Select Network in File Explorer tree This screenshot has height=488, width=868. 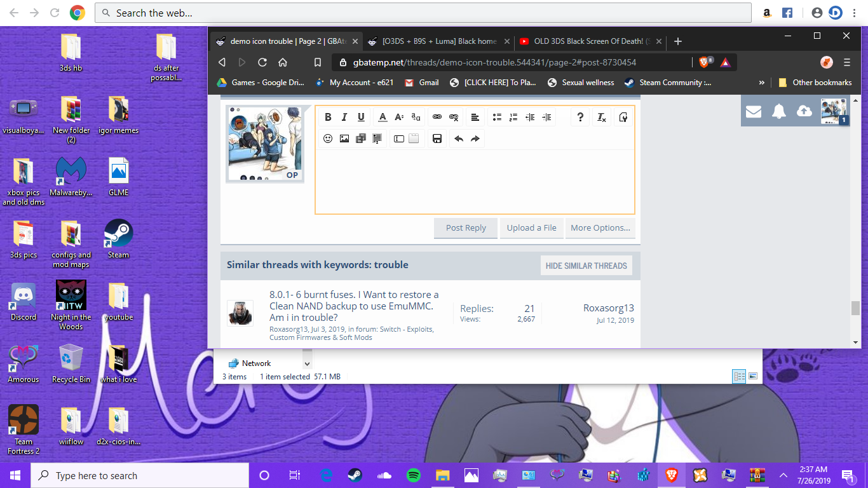click(250, 363)
